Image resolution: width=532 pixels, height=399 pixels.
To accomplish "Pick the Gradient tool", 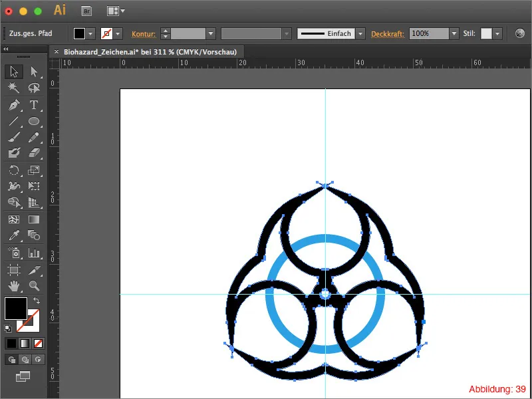I will tap(34, 219).
